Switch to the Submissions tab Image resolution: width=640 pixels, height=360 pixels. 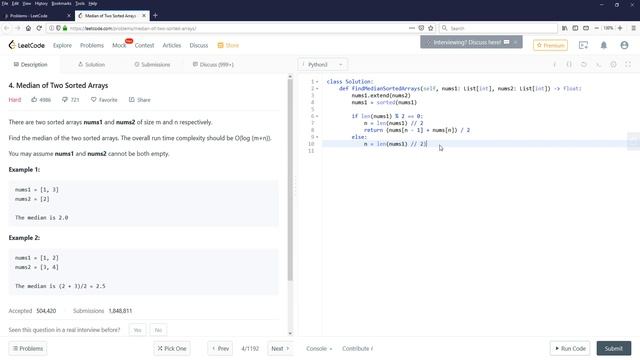pos(152,64)
